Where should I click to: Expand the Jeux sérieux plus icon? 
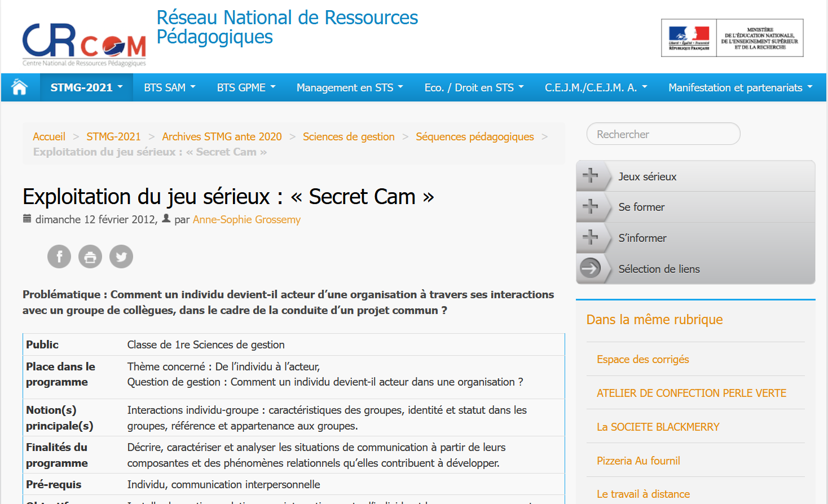591,176
